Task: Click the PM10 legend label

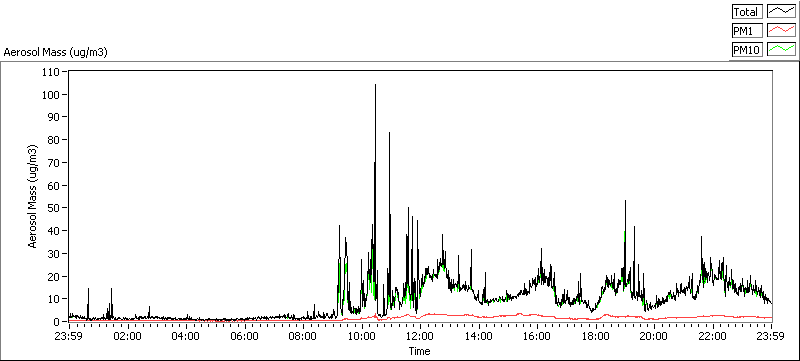Action: [x=747, y=49]
